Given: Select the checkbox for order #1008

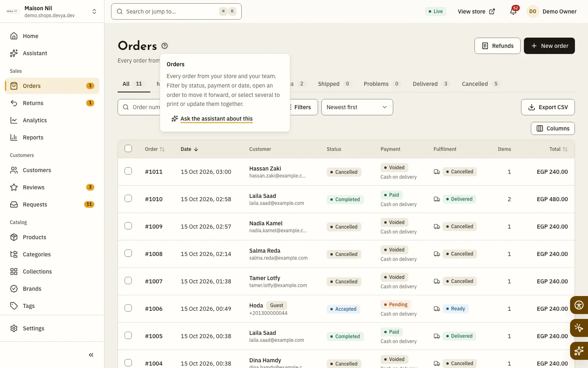Looking at the screenshot, I should pyautogui.click(x=128, y=253).
